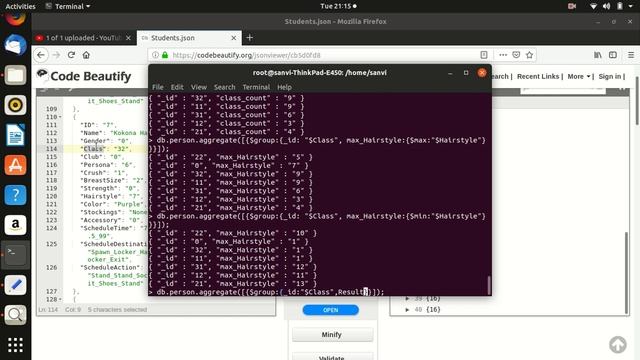Open the Terminal Search menu
Screen dimensions: 640x360
224,87
